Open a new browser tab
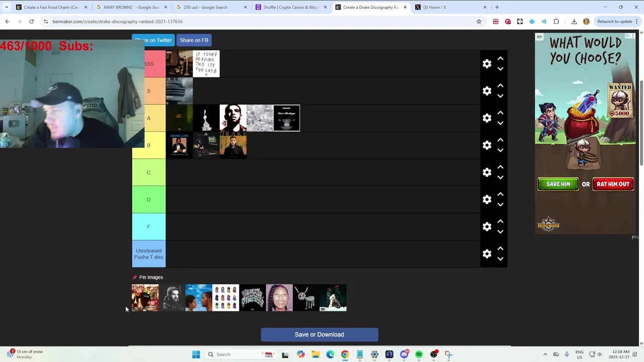Viewport: 644px width, 362px height. (x=497, y=7)
